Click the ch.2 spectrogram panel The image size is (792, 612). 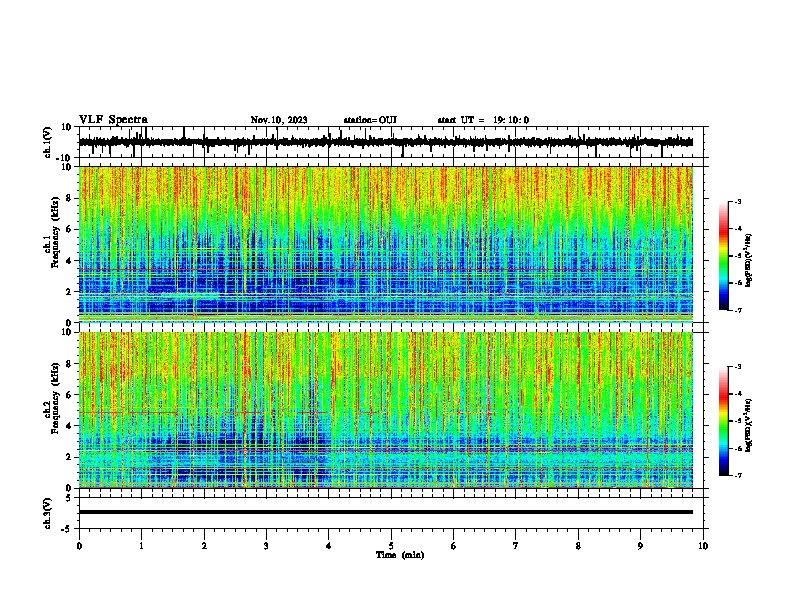click(x=386, y=410)
